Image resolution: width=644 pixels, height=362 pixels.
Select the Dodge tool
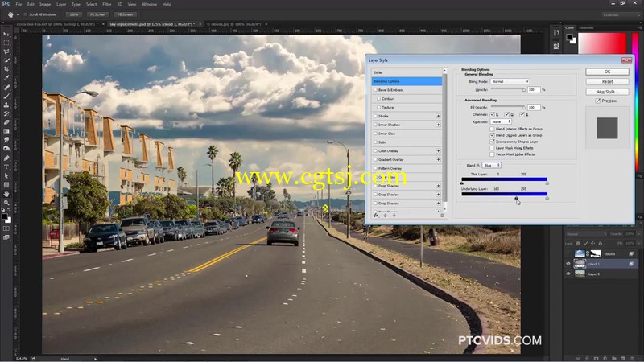coord(6,149)
